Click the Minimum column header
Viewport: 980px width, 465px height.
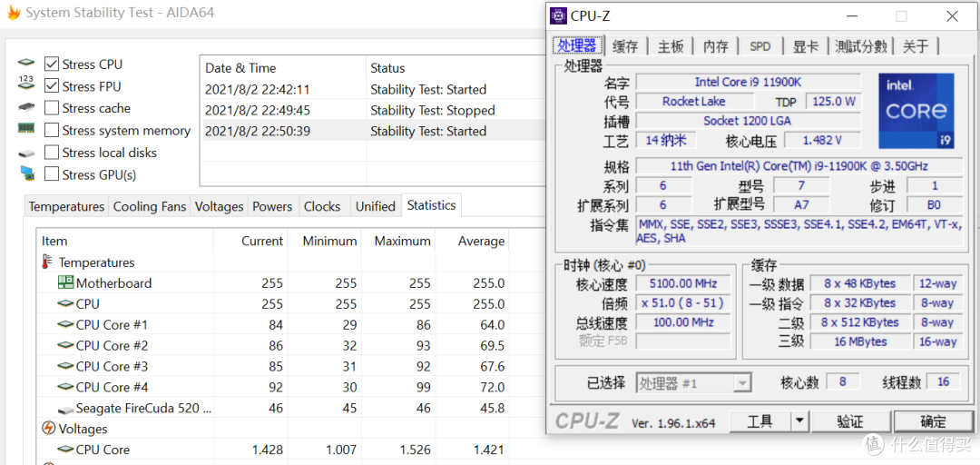(324, 241)
